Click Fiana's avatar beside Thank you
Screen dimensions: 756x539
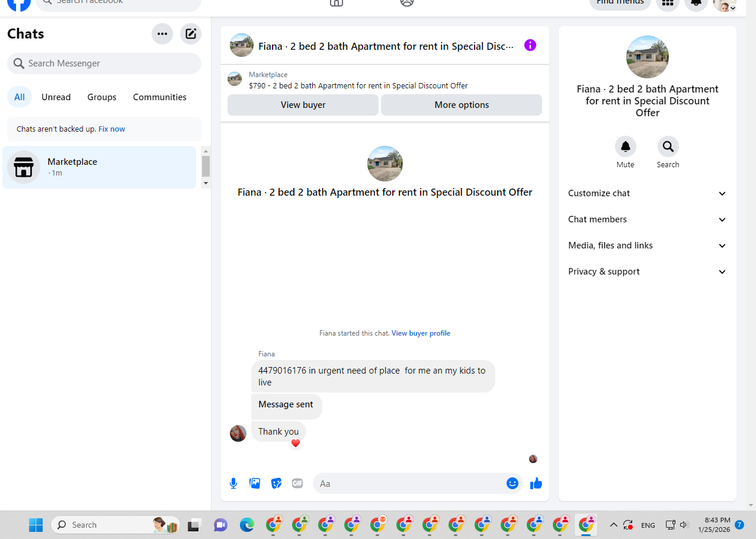238,433
